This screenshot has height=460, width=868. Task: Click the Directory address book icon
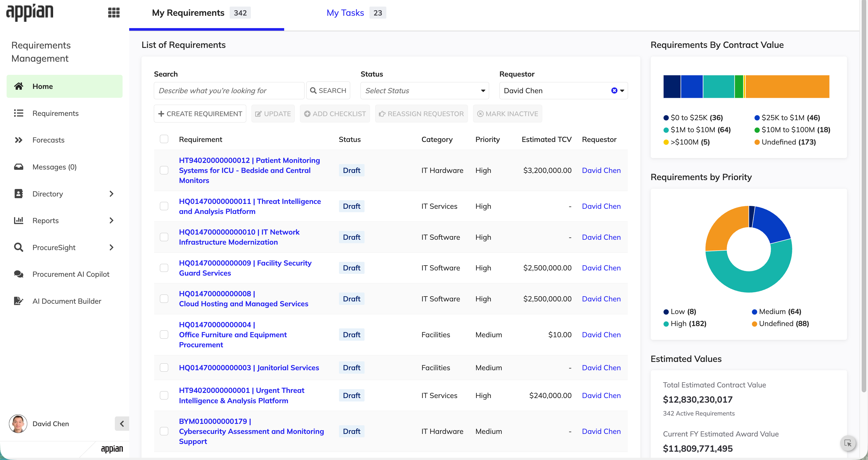coord(19,194)
